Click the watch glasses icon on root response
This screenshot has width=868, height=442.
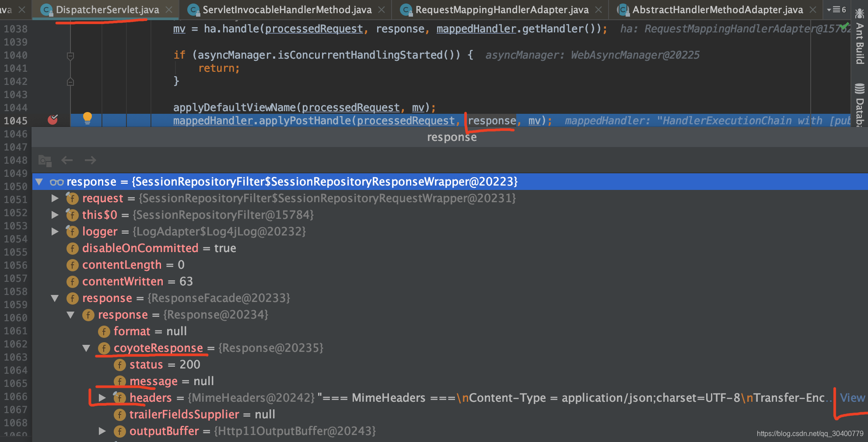(56, 182)
